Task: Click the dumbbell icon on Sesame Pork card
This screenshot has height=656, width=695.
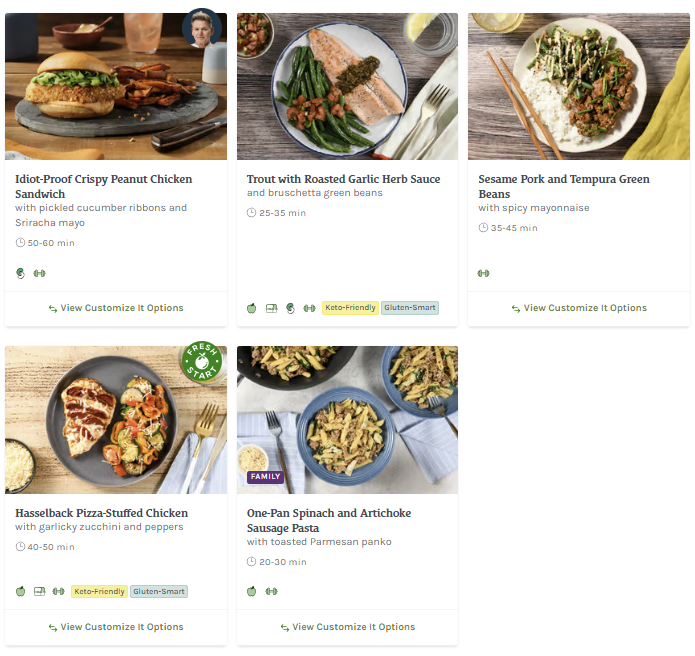Action: [483, 273]
